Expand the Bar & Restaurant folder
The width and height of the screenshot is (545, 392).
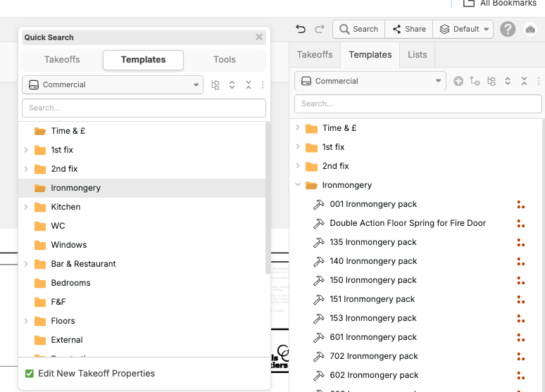click(26, 264)
